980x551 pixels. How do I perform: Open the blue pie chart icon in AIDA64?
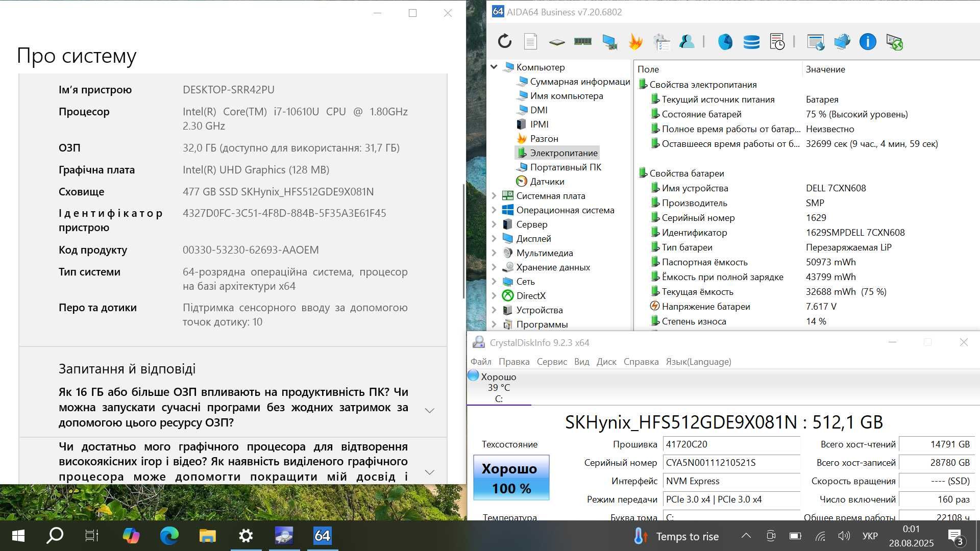725,41
